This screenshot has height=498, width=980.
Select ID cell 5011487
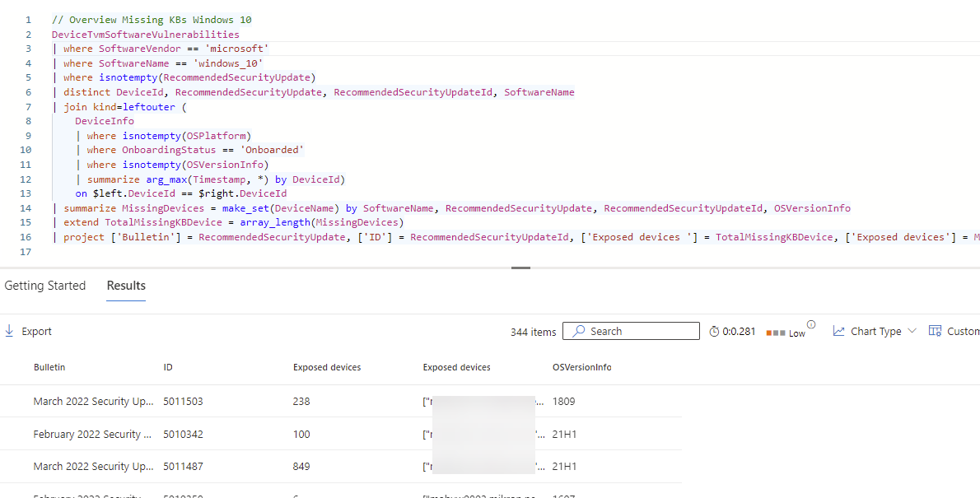(x=183, y=466)
